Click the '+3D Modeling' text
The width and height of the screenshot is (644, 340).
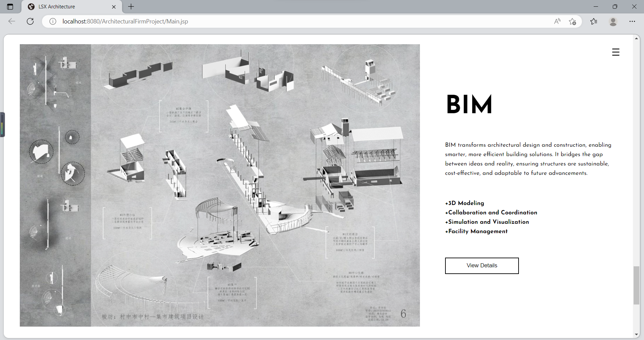pyautogui.click(x=465, y=203)
